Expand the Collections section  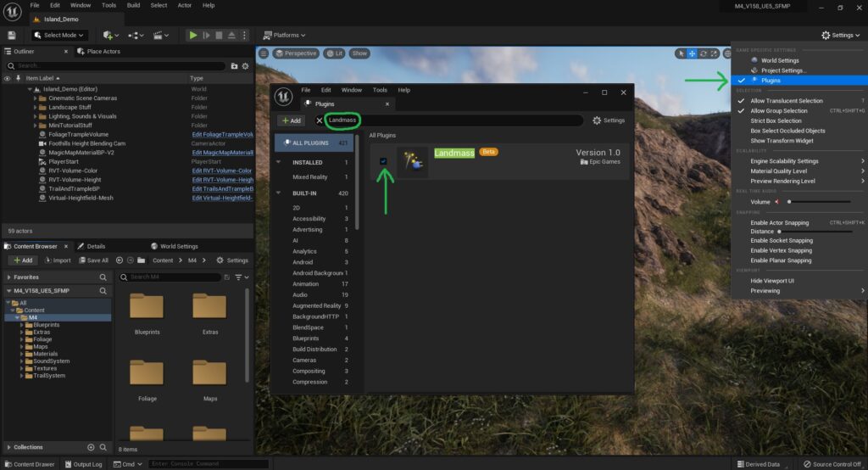pos(8,447)
